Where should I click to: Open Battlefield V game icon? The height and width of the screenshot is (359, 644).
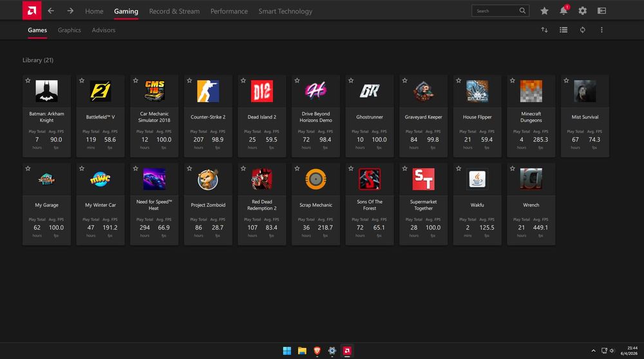tap(100, 91)
